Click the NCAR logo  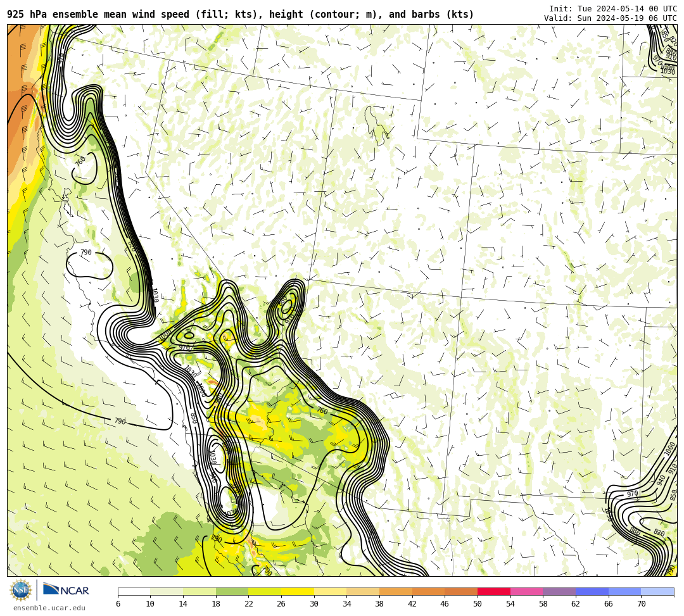click(x=66, y=590)
